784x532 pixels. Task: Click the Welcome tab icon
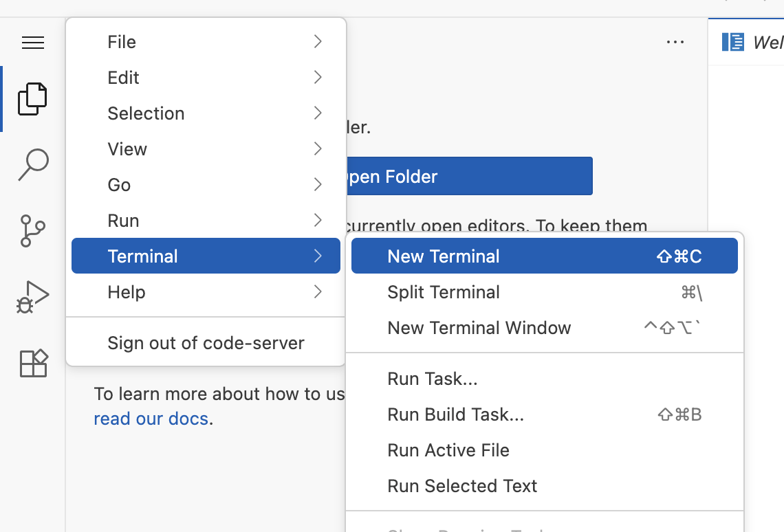[x=732, y=43]
